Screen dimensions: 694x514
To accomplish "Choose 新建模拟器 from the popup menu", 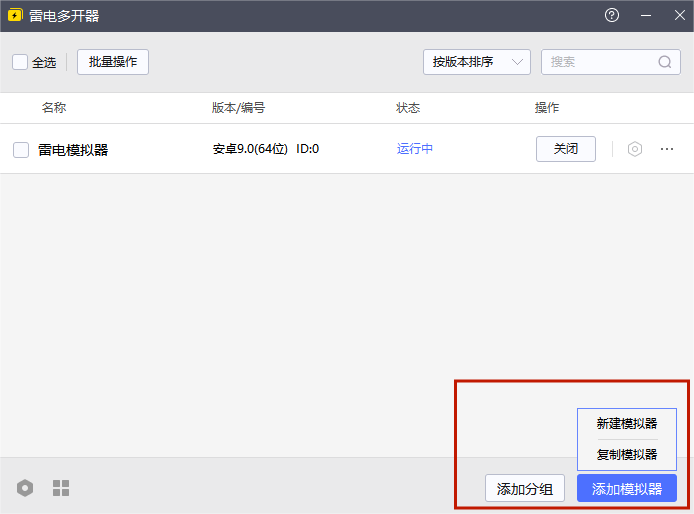I will click(x=627, y=424).
